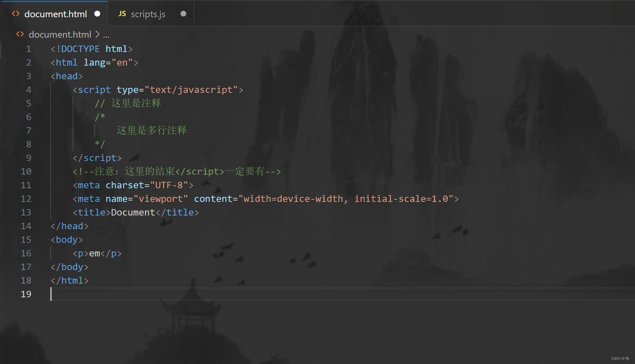Viewport: 635px width, 364px height.
Task: Click the closing html tag
Action: (70, 280)
